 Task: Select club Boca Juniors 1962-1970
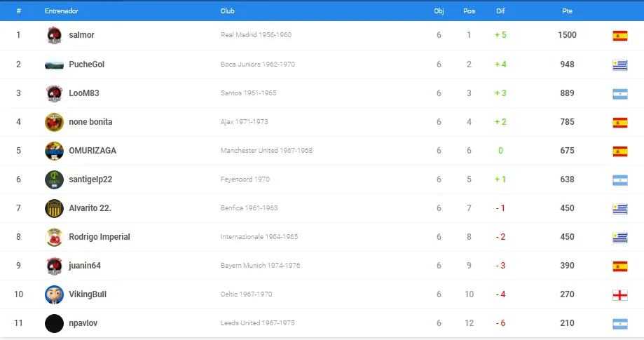click(257, 64)
